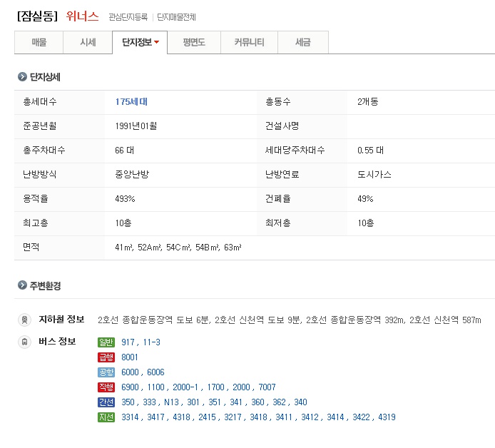Open branch bus route 2415

pyautogui.click(x=207, y=417)
